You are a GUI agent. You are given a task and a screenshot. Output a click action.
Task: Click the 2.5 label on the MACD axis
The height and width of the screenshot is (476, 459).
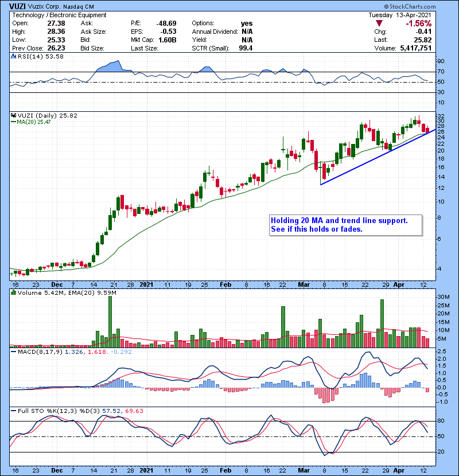[442, 352]
